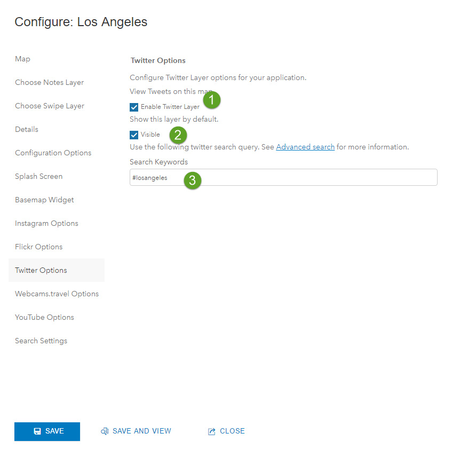
Task: Open YouTube Options section
Action: [44, 317]
